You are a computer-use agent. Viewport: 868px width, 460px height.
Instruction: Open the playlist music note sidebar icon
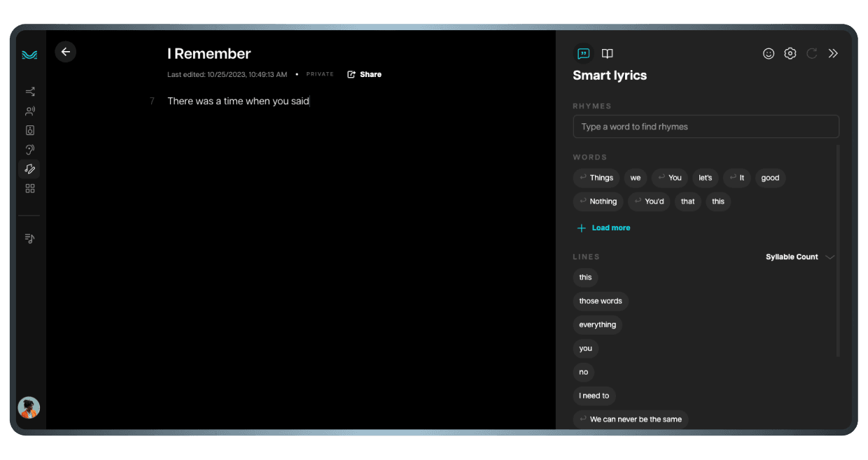[x=29, y=239]
